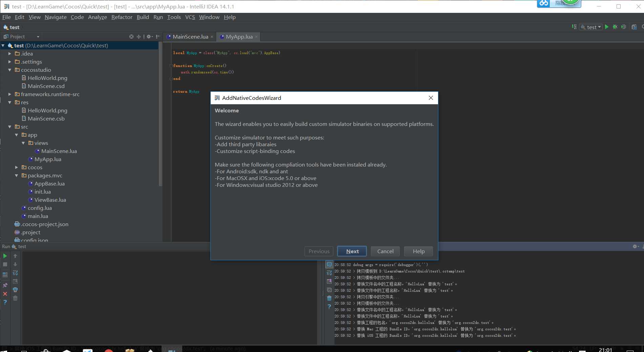Image resolution: width=644 pixels, height=352 pixels.
Task: Restore layout icon in Run panel
Action: (5, 275)
